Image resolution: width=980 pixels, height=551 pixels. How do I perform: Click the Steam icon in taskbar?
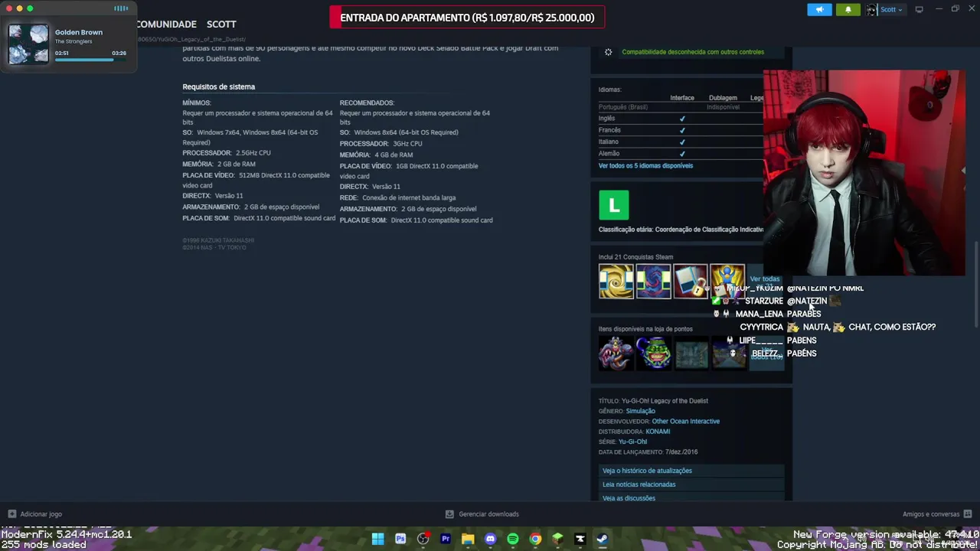point(603,539)
